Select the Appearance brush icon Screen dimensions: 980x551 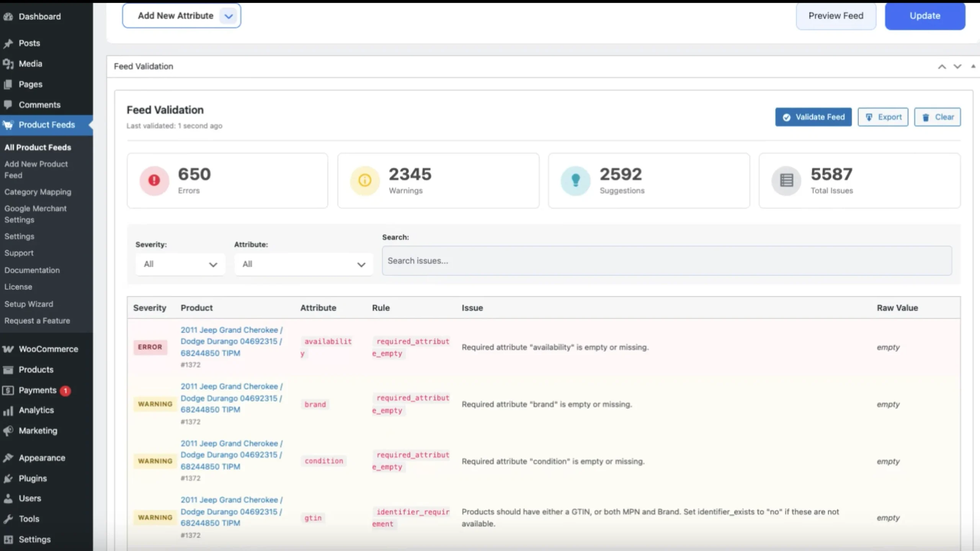tap(8, 458)
